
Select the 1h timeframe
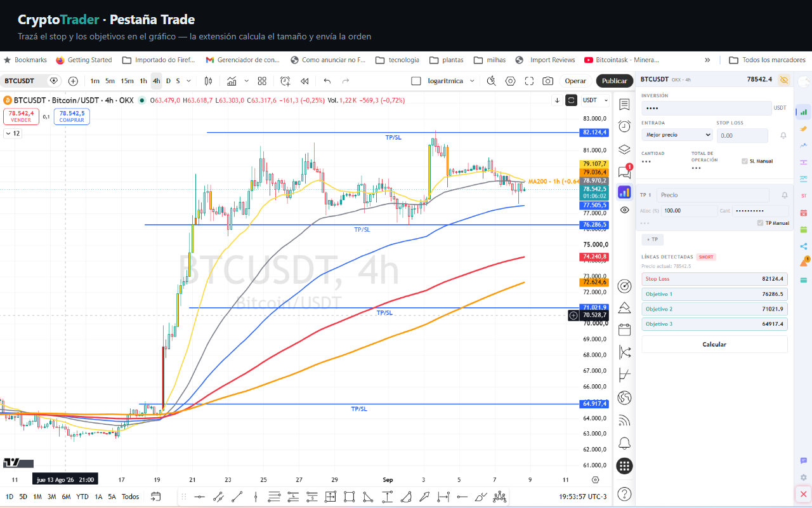tap(143, 81)
